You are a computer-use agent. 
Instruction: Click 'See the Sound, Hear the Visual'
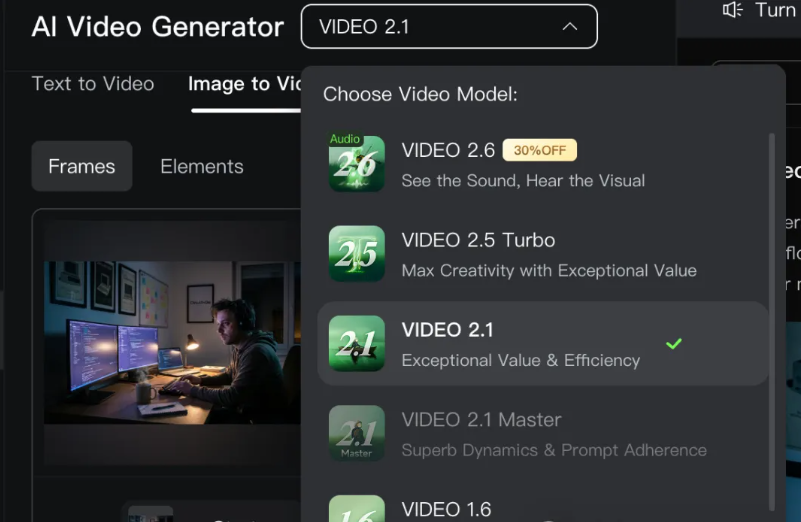click(x=523, y=181)
